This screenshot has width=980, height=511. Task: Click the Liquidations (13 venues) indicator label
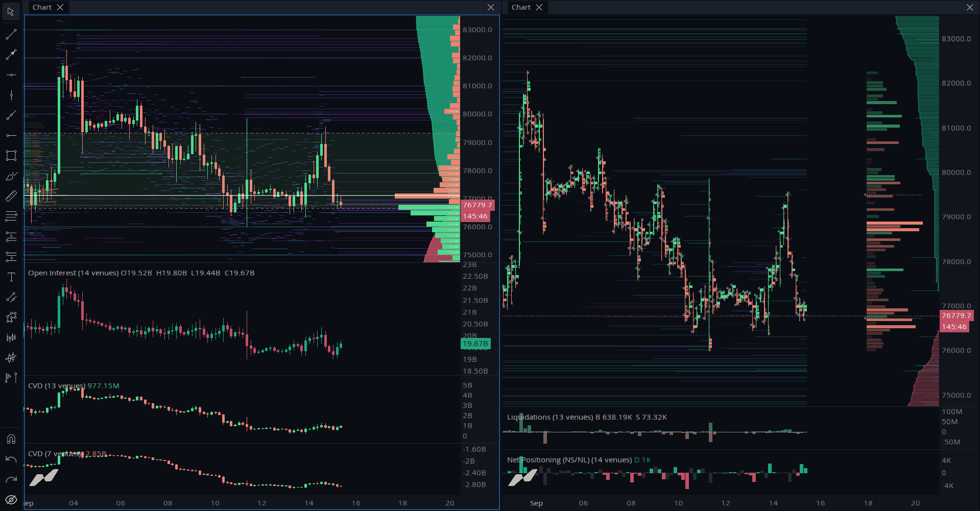click(x=550, y=417)
